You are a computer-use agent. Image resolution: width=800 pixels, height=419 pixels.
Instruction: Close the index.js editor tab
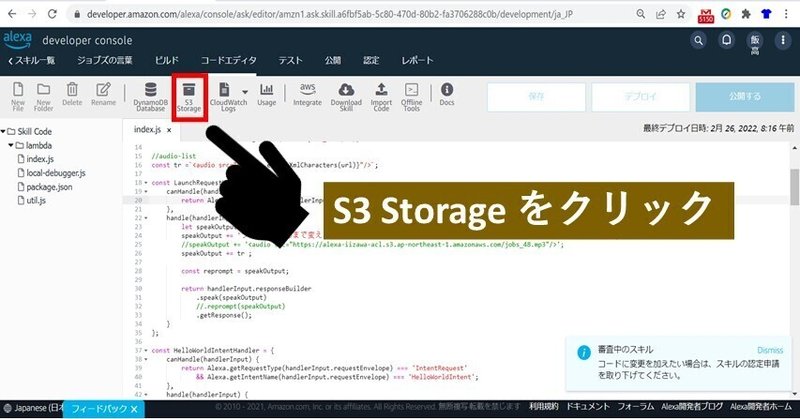pyautogui.click(x=169, y=130)
